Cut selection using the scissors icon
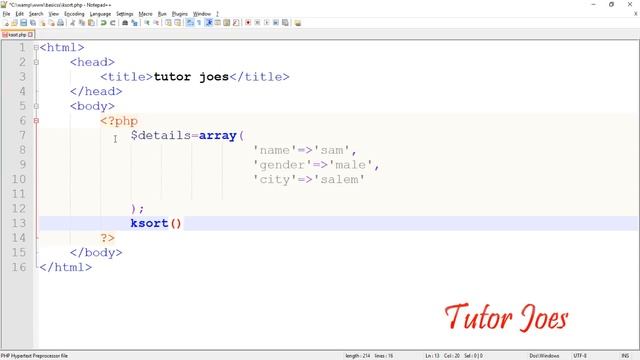The width and height of the screenshot is (640, 360). (x=73, y=23)
